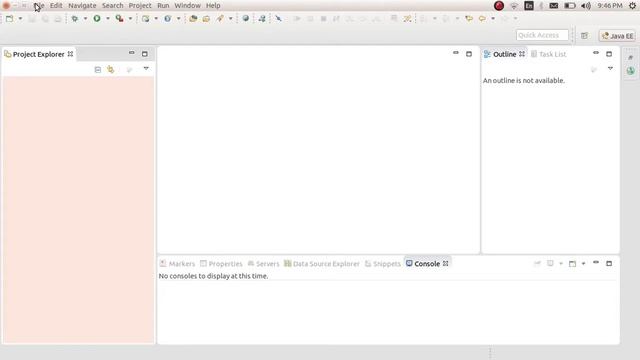The width and height of the screenshot is (640, 360).
Task: Click the mail envelope indicator icon
Action: point(553,6)
